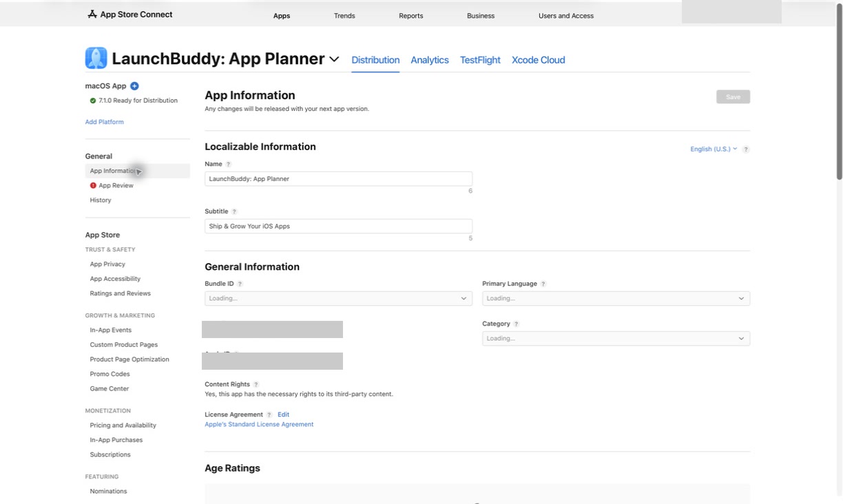Open help icon next to Category
The image size is (843, 504).
coord(516,324)
